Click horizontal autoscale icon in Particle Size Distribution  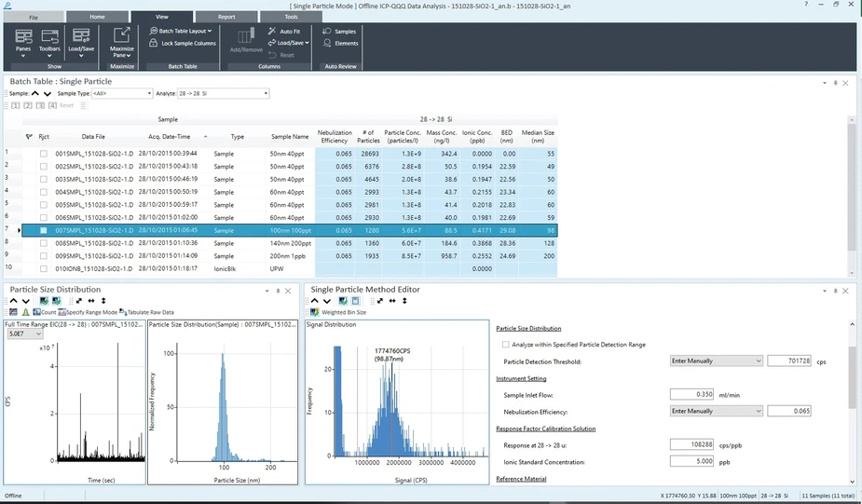91,301
